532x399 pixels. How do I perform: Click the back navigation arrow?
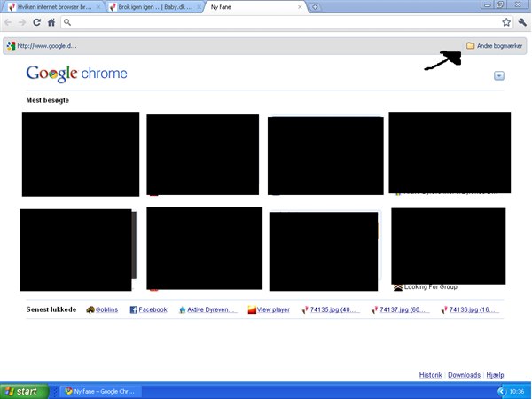click(x=8, y=22)
